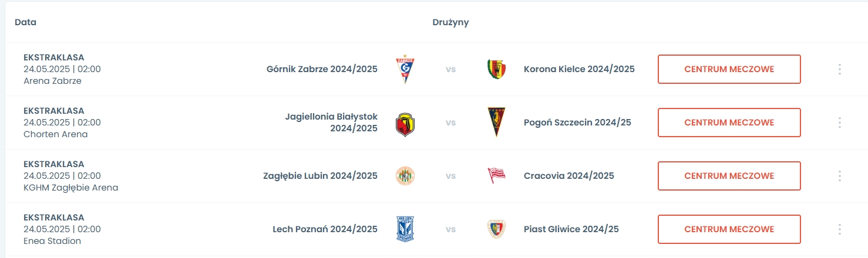This screenshot has height=258, width=868.
Task: Select the Lech Poznań 2024/2025 team name
Action: click(x=325, y=229)
